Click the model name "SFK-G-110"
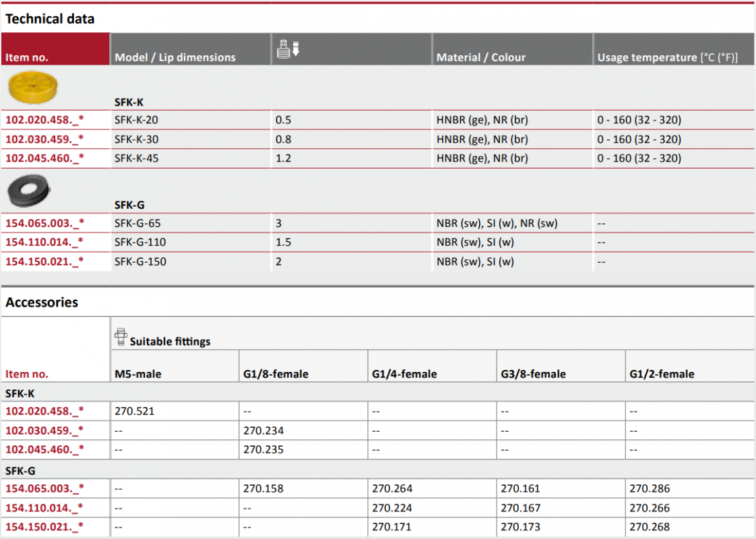Screen dimensions: 756x539 140,242
